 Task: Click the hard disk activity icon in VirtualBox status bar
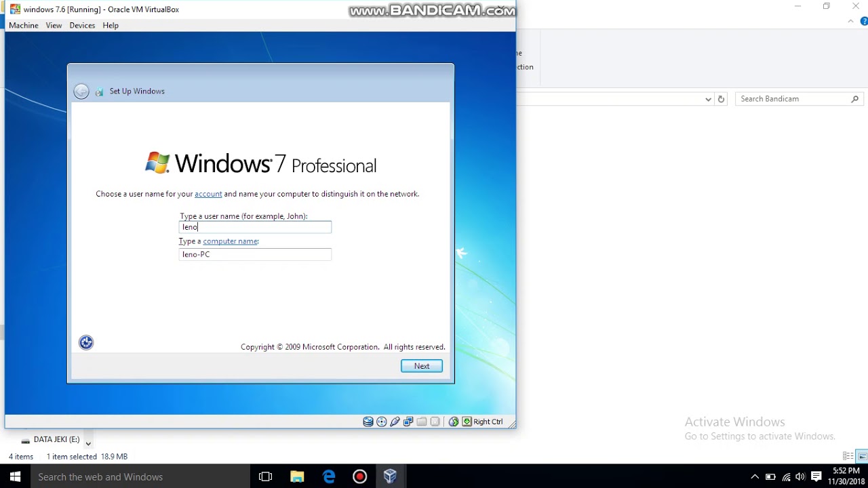[368, 422]
